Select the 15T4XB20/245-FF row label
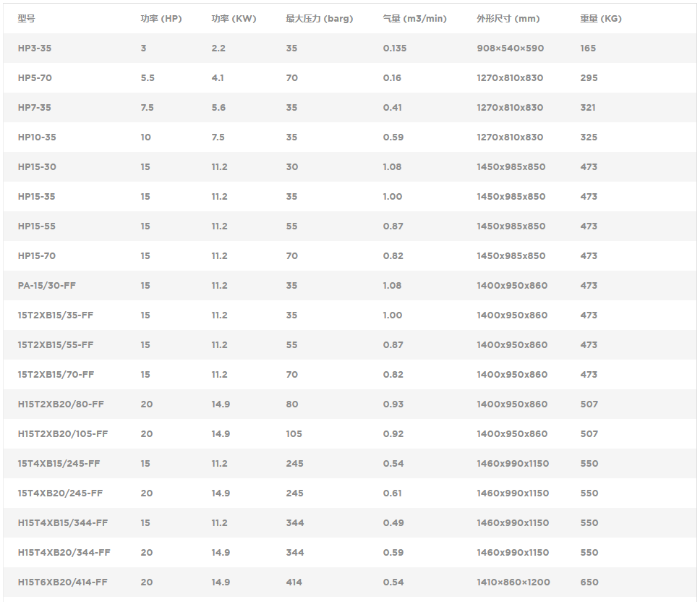Viewport: 700px width, 602px height. [x=60, y=493]
